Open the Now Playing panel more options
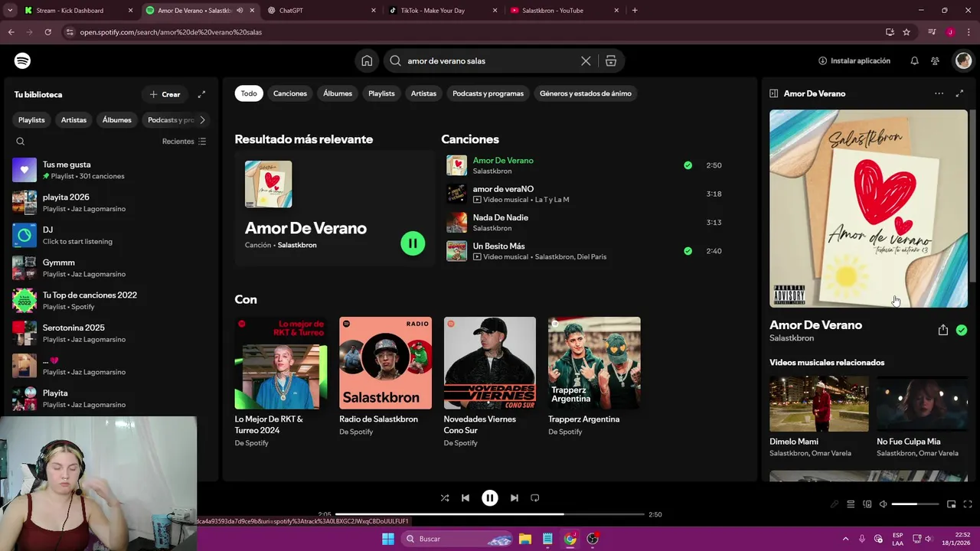 tap(939, 93)
